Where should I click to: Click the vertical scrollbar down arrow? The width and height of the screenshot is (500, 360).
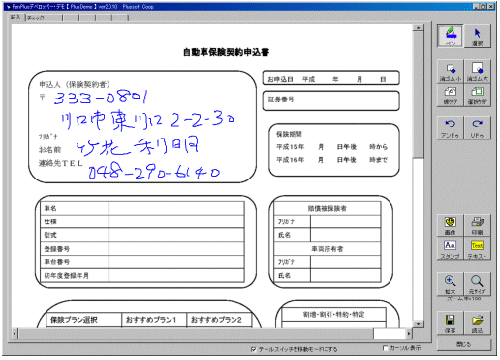418,324
